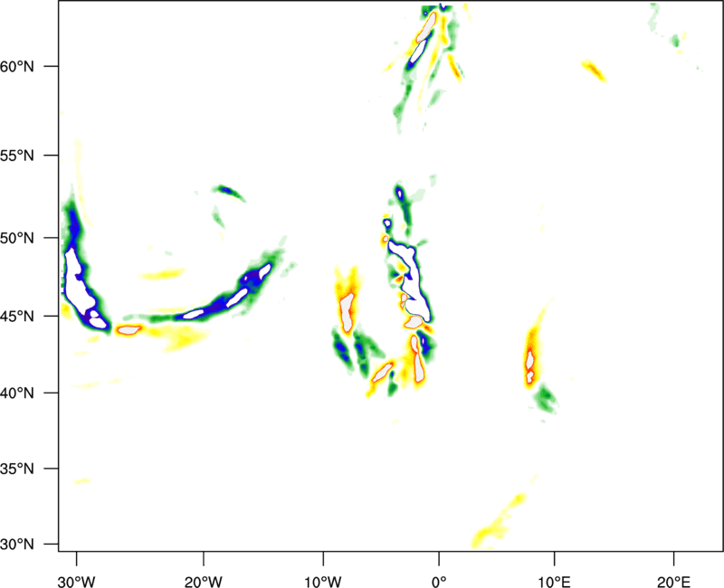The image size is (724, 588).
Task: Click the 60°N latitude label
Action: point(17,67)
